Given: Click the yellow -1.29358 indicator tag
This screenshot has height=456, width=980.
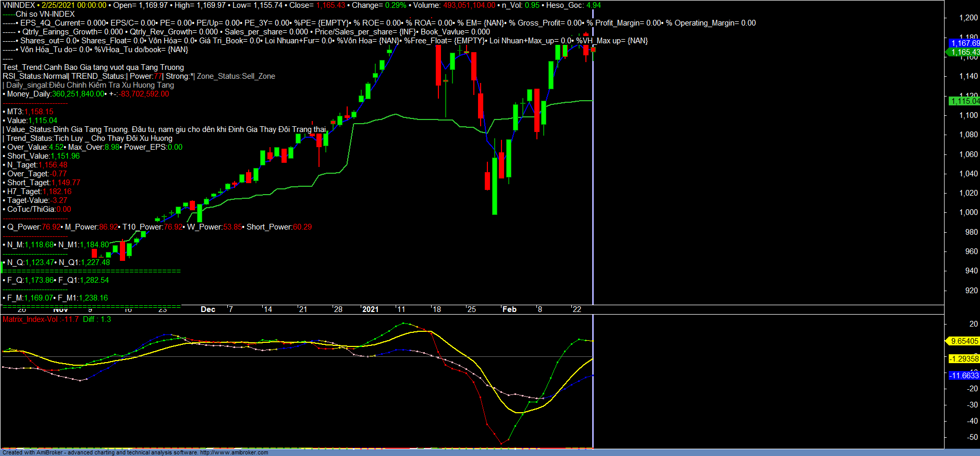Looking at the screenshot, I should 964,359.
